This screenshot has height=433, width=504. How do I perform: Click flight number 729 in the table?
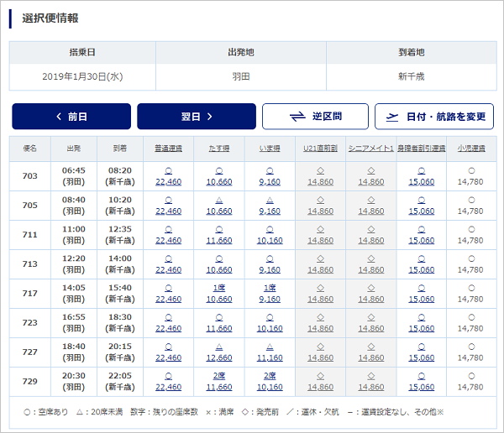point(30,381)
